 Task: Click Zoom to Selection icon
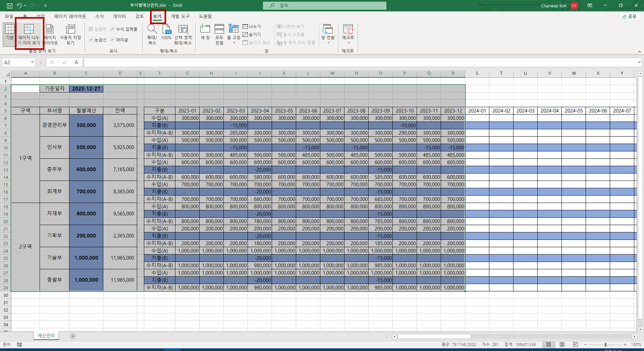click(x=183, y=30)
